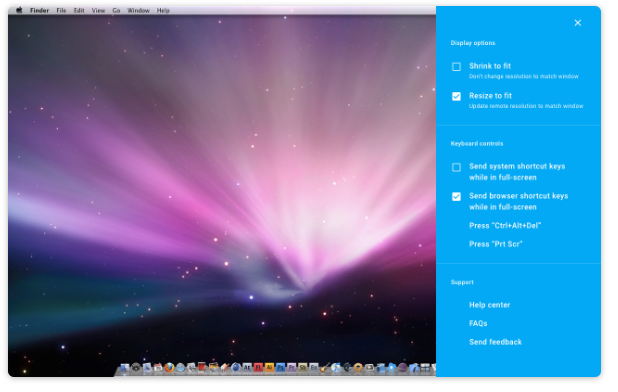
Task: Open the Edit menu
Action: click(x=79, y=10)
